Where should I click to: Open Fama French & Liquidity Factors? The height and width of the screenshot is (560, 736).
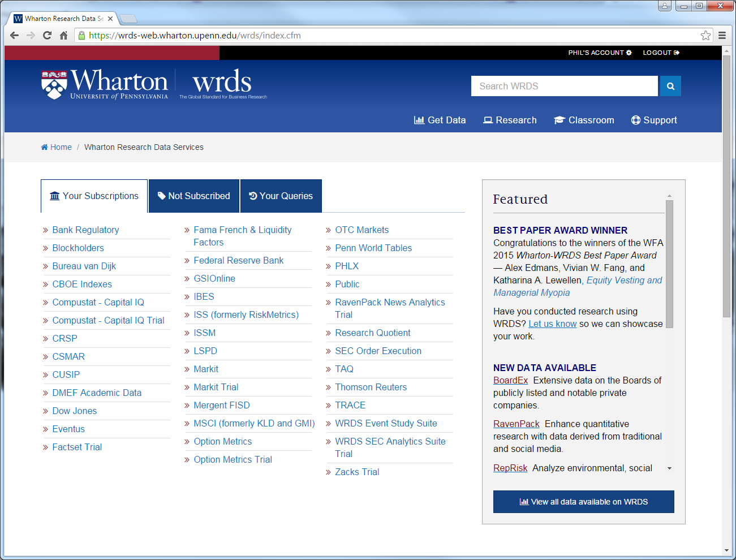point(243,236)
